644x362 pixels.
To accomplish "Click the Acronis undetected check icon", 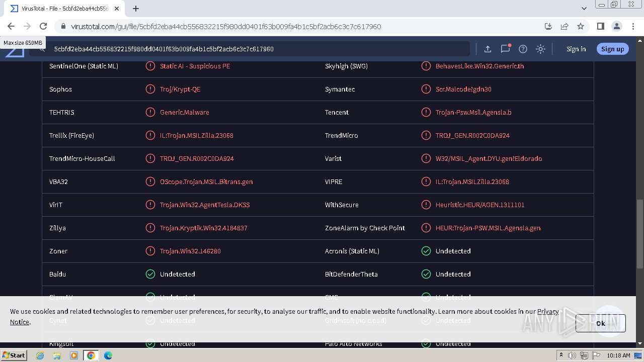I will coord(426,251).
